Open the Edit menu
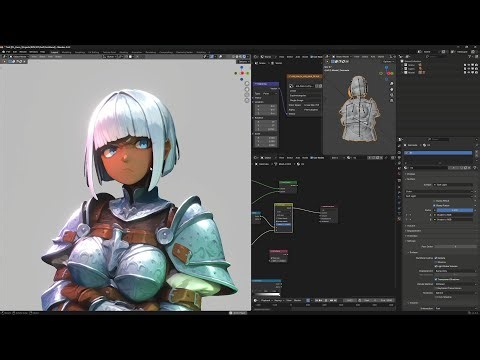 coord(15,52)
